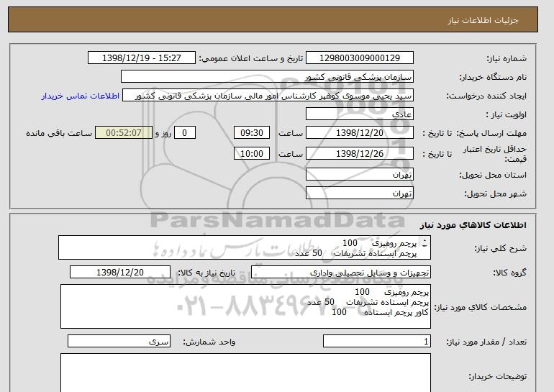Click the label اولویت نیاز
The image size is (554, 392).
[x=506, y=114]
